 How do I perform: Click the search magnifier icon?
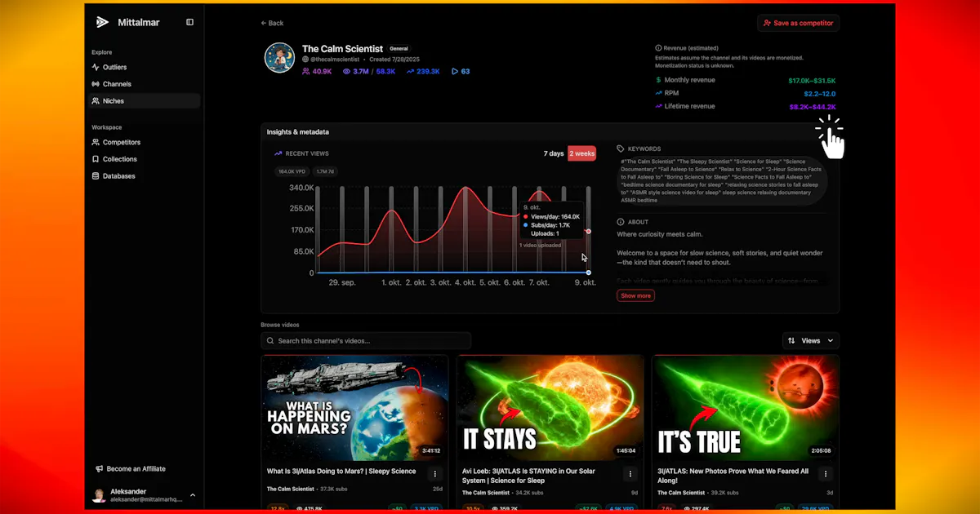270,341
